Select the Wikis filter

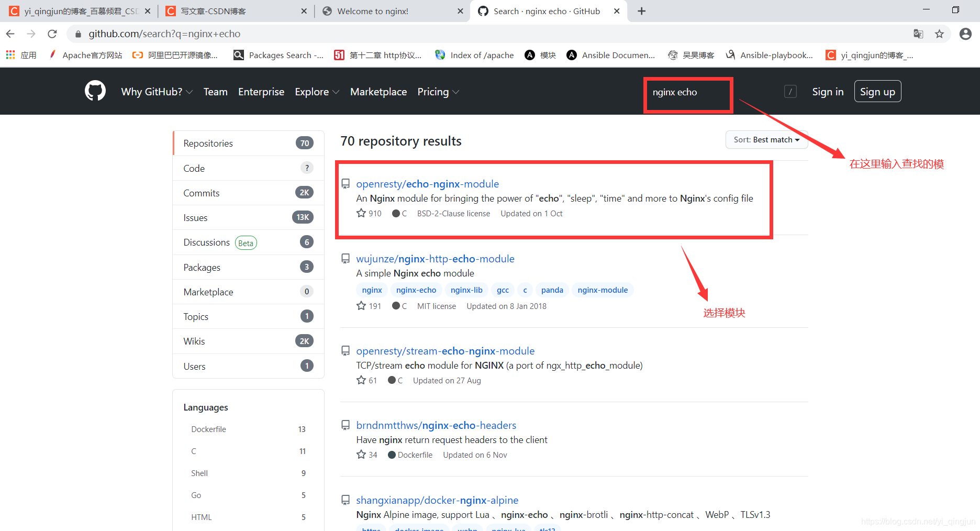pos(249,341)
